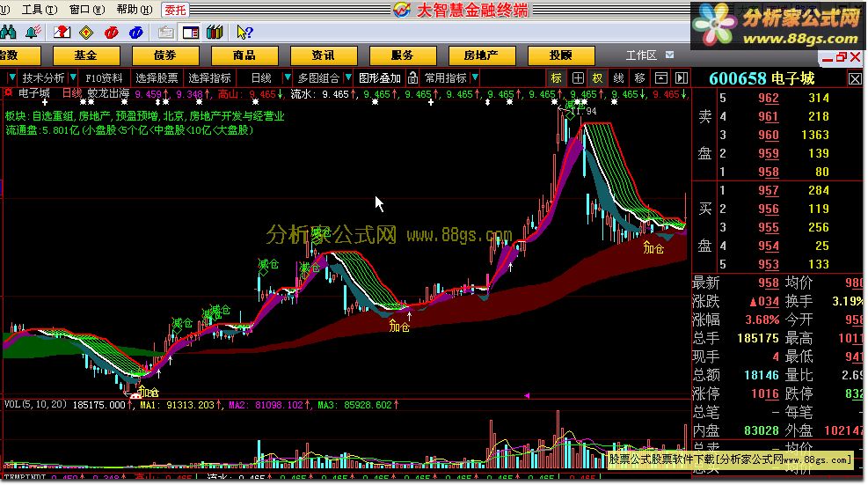Toggle the window layout panel icon
The image size is (868, 485).
point(191,33)
